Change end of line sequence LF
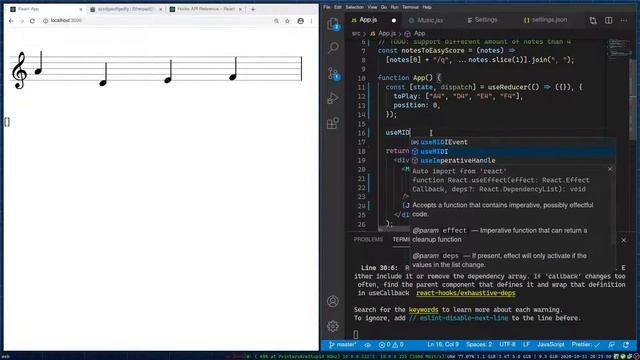Screen dimensions: 640x360 (526, 345)
